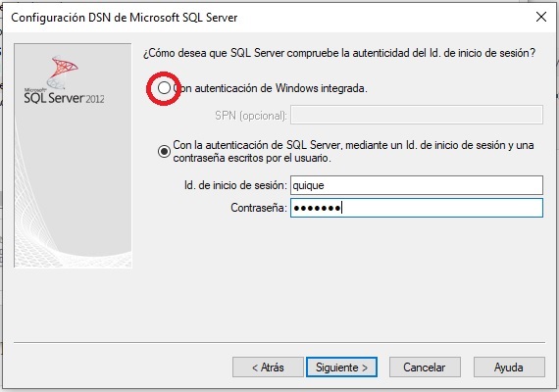Focus the SPN (opcional) text field
Screen dimensions: 559x392
417,115
